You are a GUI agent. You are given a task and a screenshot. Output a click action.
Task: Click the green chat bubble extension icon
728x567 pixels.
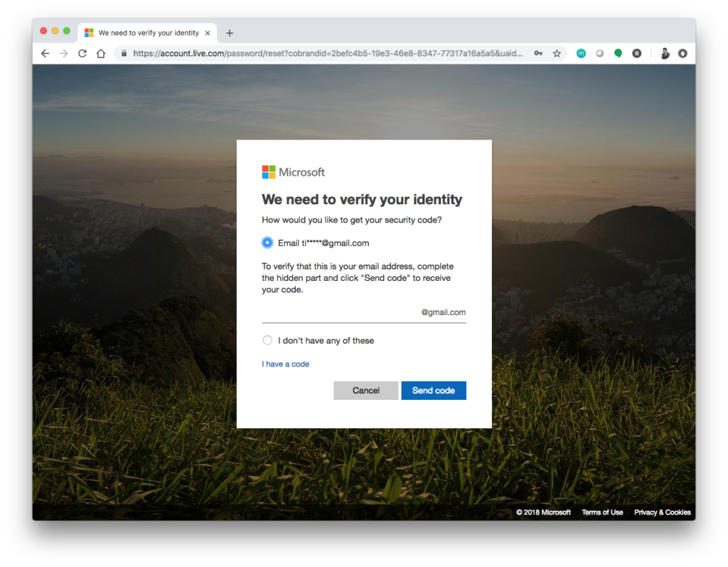tap(618, 53)
